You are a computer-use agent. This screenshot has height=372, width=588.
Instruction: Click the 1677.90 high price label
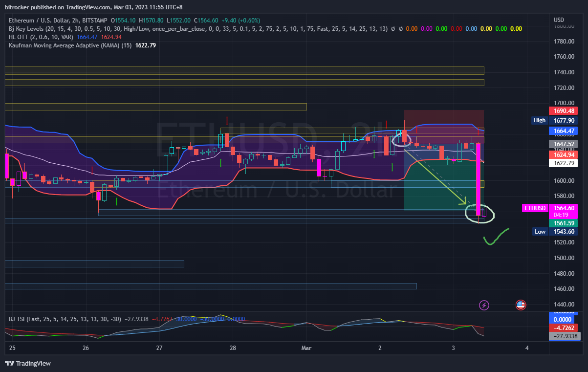pyautogui.click(x=564, y=120)
